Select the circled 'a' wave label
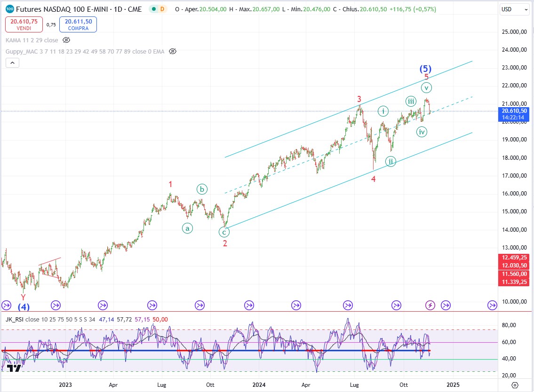 pyautogui.click(x=187, y=228)
